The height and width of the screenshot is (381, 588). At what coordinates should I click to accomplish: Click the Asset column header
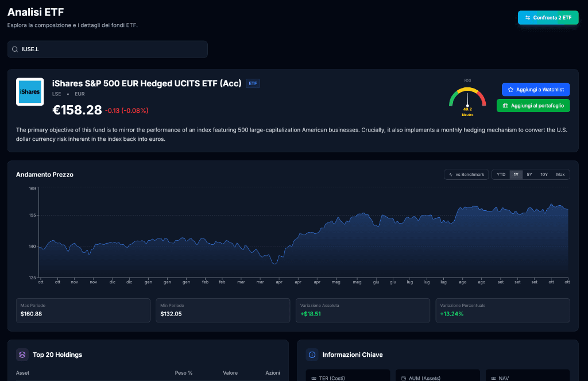pos(22,373)
